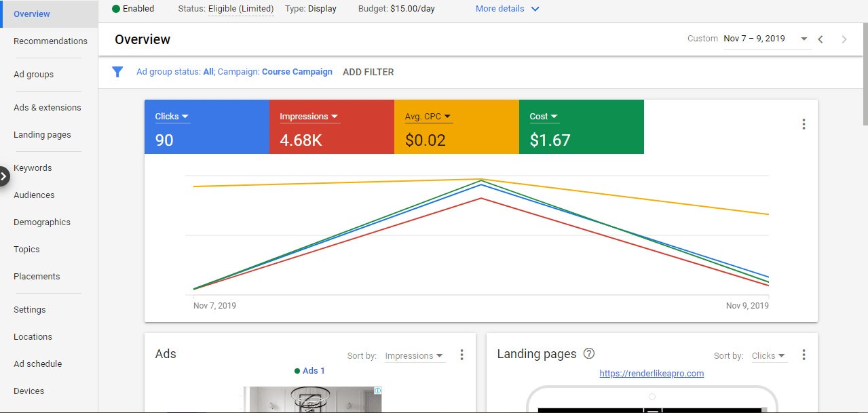
Task: Open the Cost metric dropdown
Action: [544, 117]
